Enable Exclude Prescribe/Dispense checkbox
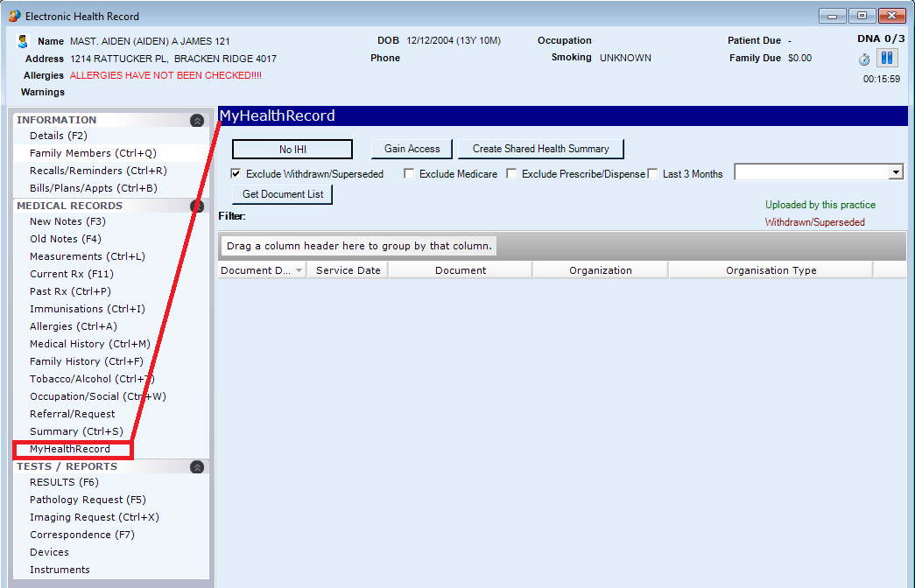The height and width of the screenshot is (588, 915). (x=511, y=173)
